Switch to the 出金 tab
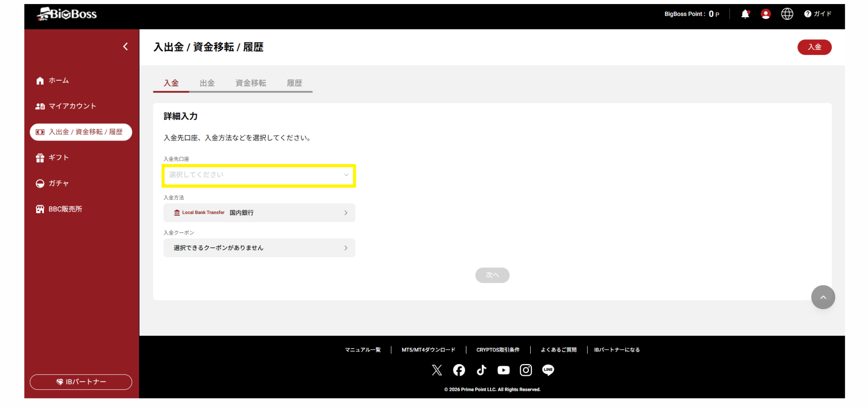This screenshot has width=868, height=408. tap(207, 83)
